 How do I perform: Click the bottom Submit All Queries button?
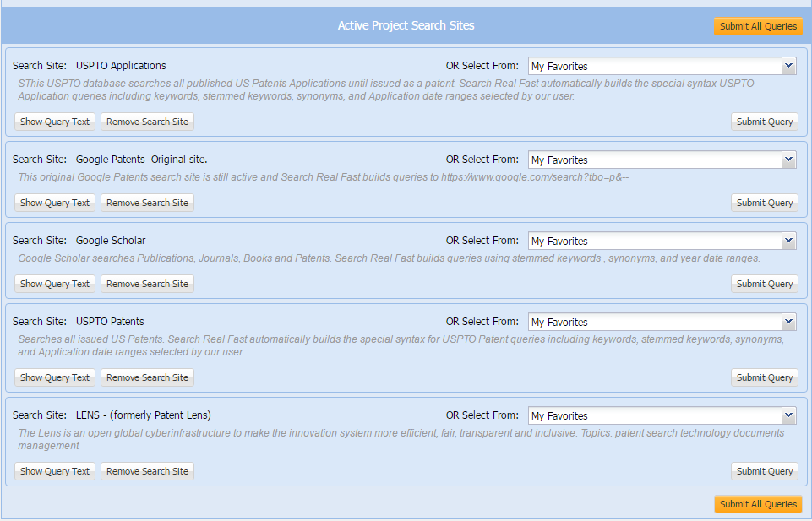[x=758, y=504]
